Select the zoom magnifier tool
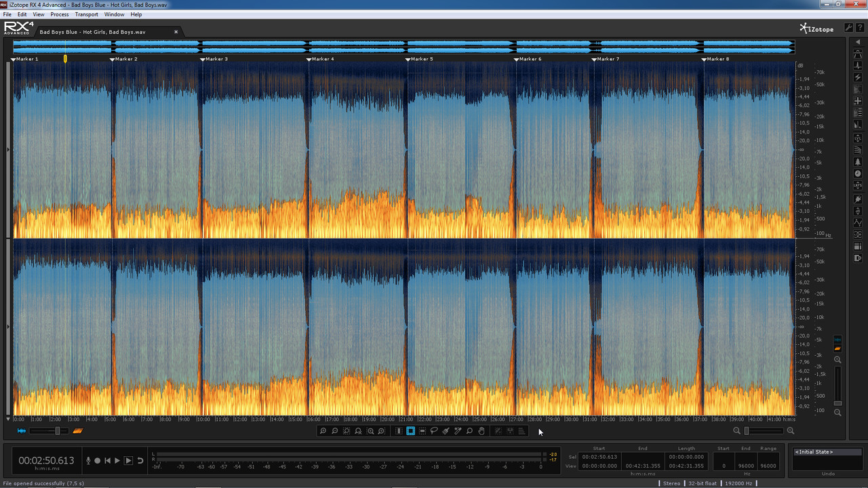Image resolution: width=868 pixels, height=488 pixels. coord(469,431)
